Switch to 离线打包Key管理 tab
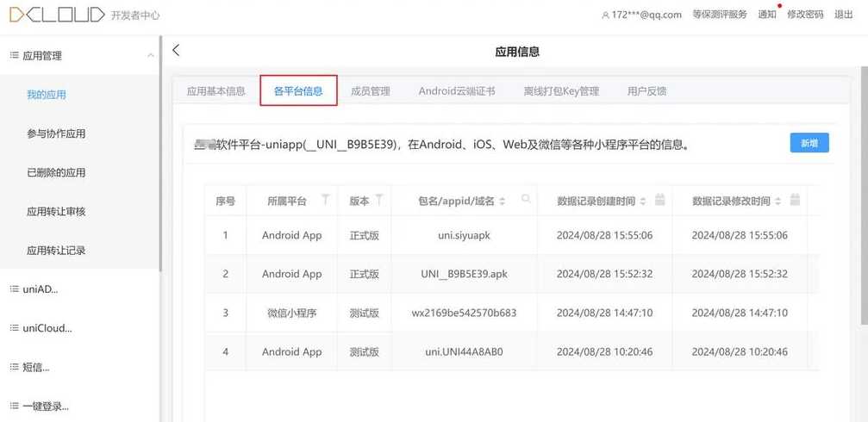 [561, 91]
